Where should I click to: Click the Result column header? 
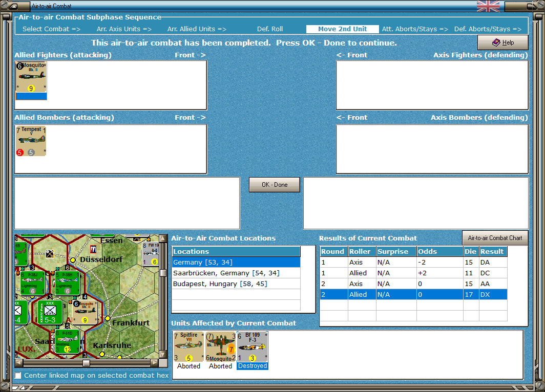click(493, 251)
